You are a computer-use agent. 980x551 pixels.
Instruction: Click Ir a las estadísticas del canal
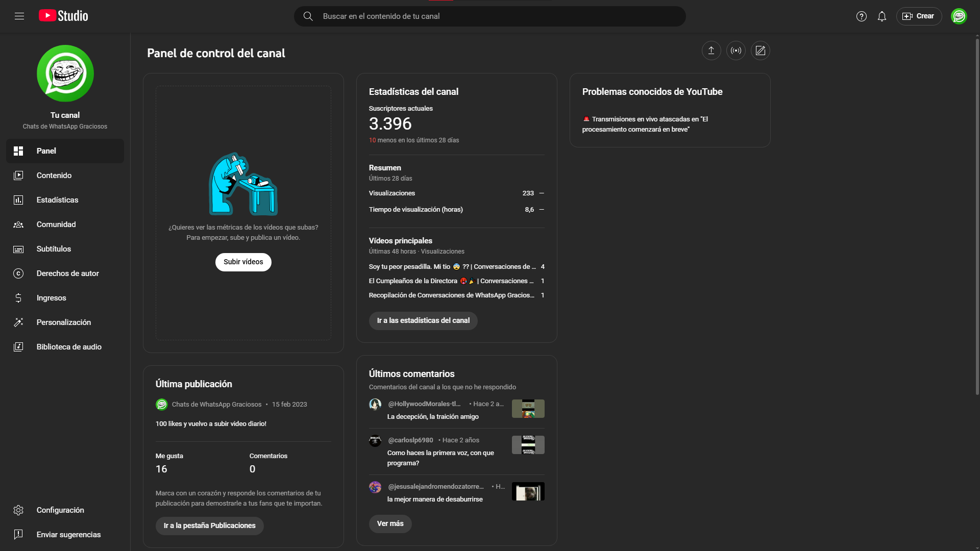[x=423, y=321]
